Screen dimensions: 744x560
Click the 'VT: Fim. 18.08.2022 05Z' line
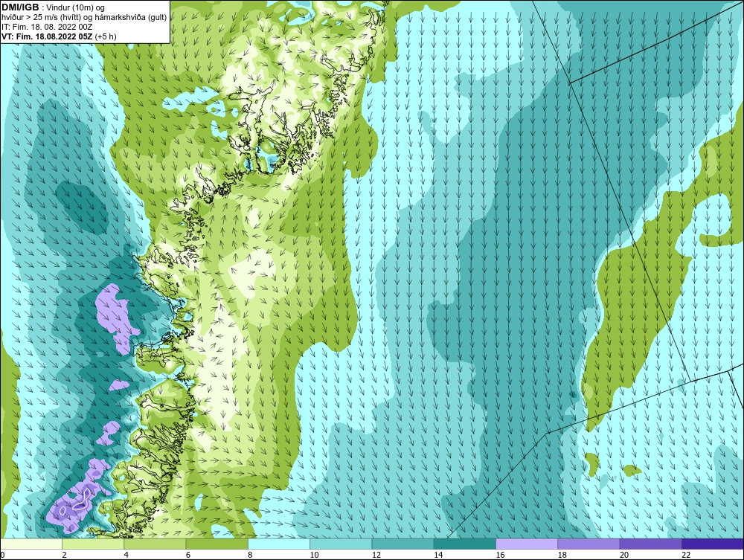point(59,36)
